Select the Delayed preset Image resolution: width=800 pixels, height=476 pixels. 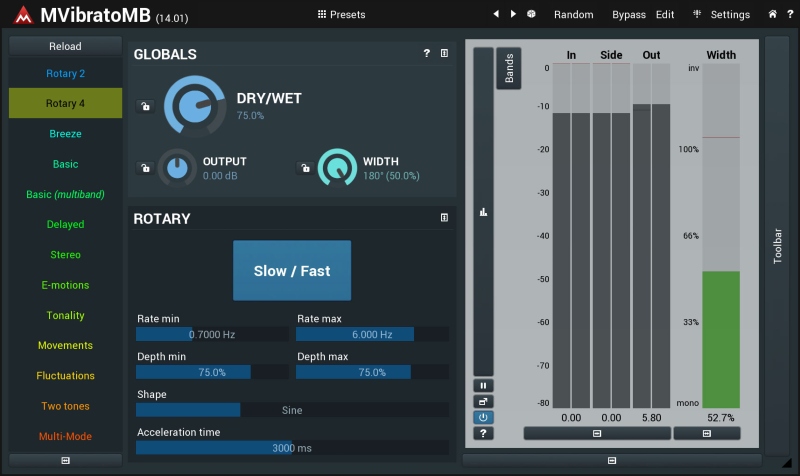tap(65, 224)
